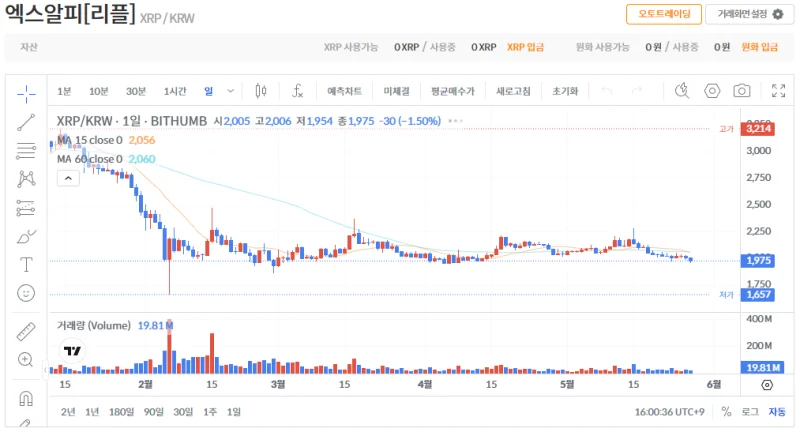Click the undo arrow in toolbar
The width and height of the screenshot is (800, 432).
607,91
